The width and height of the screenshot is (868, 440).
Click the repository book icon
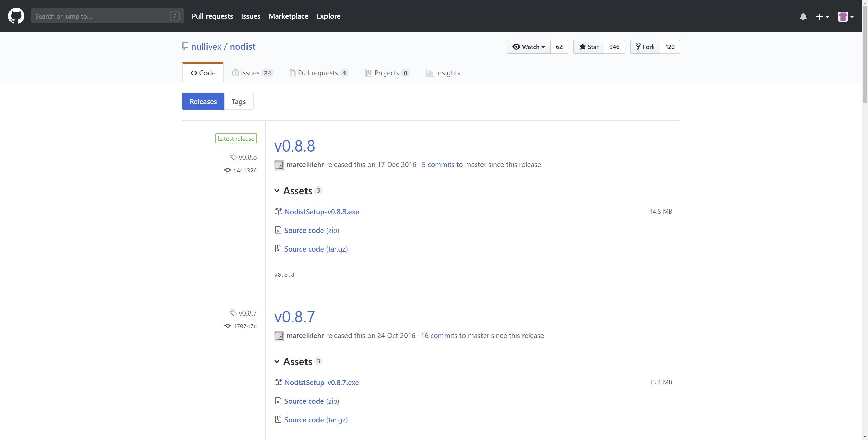[x=185, y=46]
